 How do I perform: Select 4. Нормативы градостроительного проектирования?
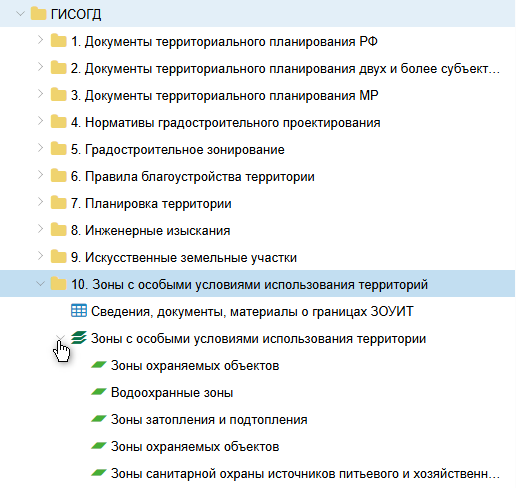tap(226, 123)
